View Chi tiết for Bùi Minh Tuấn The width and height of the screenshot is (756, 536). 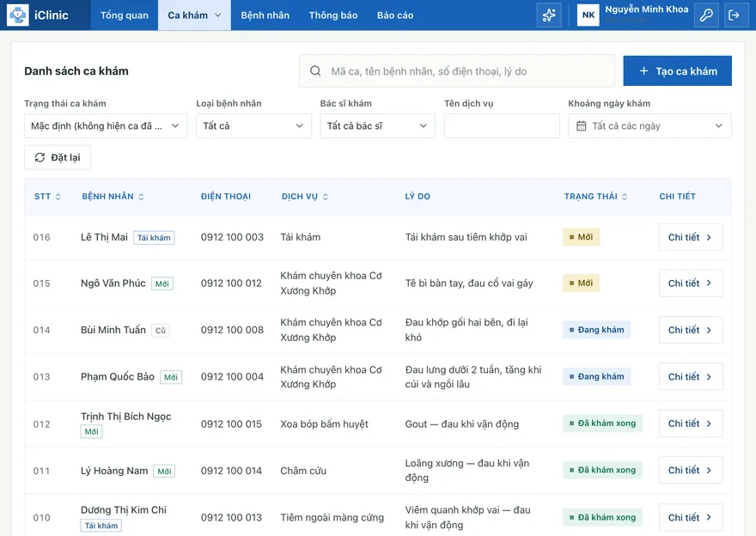[x=691, y=330]
